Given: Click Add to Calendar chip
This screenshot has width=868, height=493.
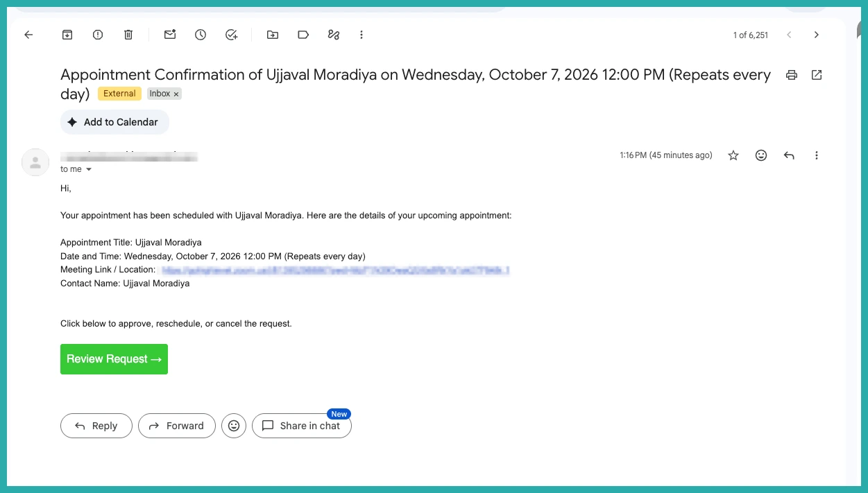Looking at the screenshot, I should click(x=114, y=122).
